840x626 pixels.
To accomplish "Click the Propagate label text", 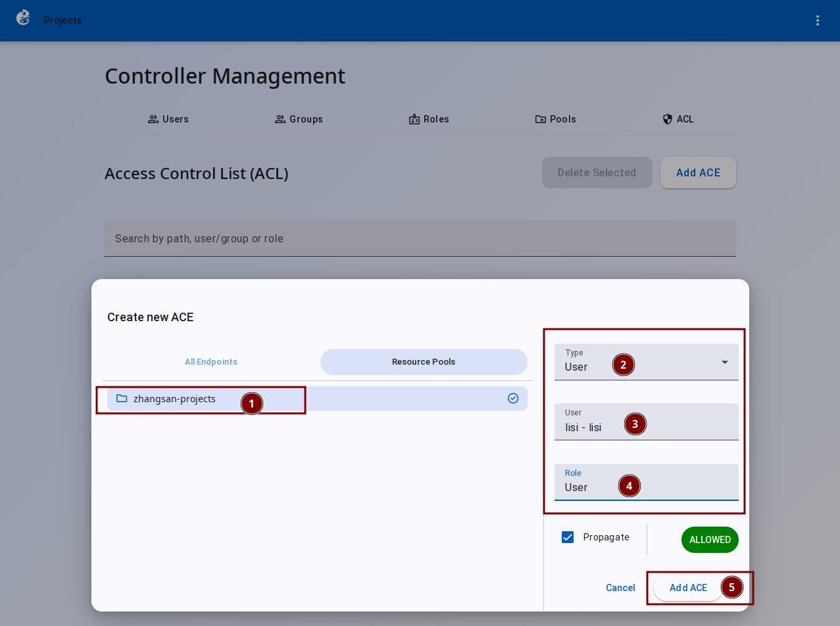I will click(x=606, y=537).
